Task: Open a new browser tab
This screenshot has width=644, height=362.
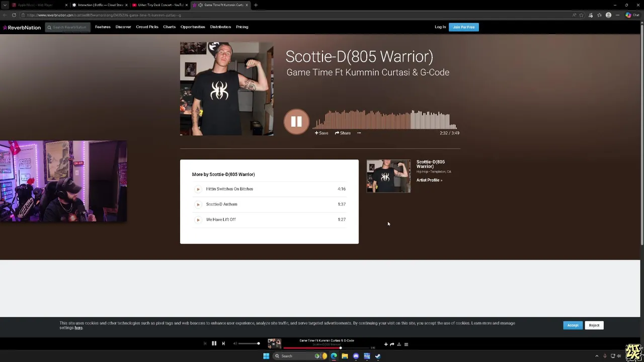Action: [x=256, y=5]
